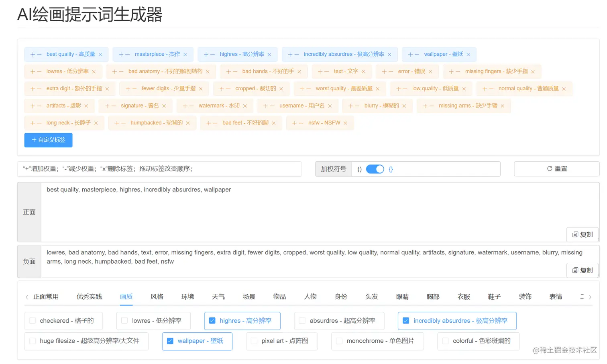The height and width of the screenshot is (364, 607).
Task: Open the 人物 character tab
Action: click(310, 297)
